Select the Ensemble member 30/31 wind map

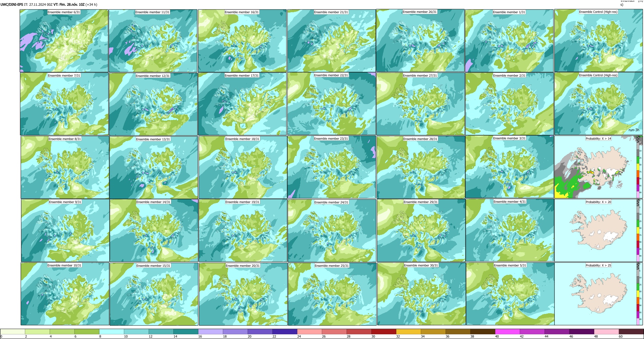coord(422,294)
